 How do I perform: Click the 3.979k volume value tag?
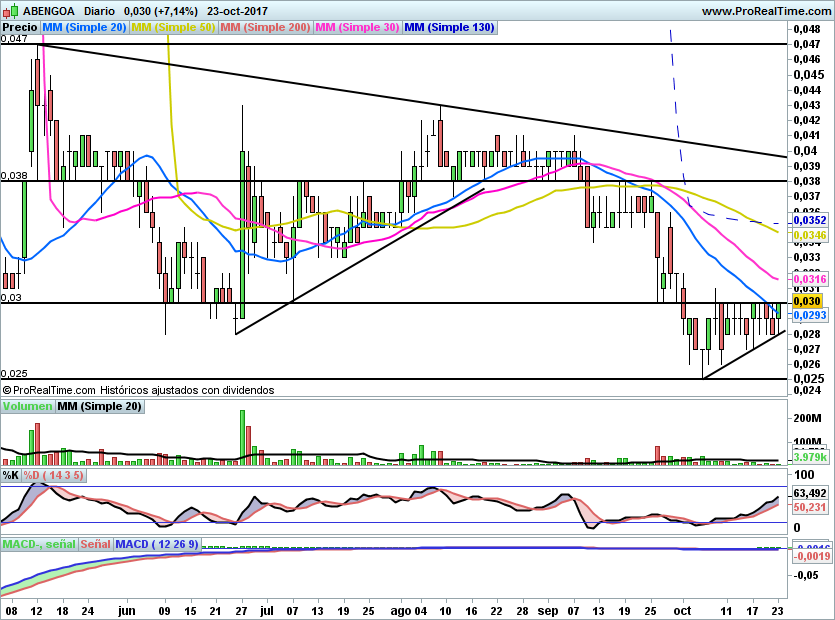pos(808,457)
